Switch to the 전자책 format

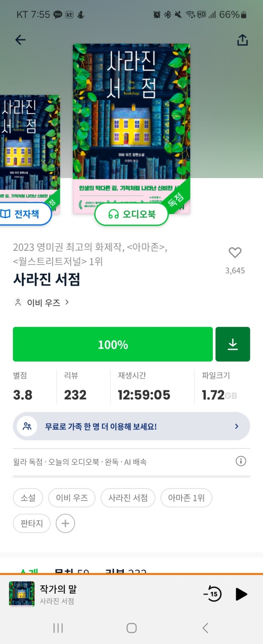click(23, 214)
